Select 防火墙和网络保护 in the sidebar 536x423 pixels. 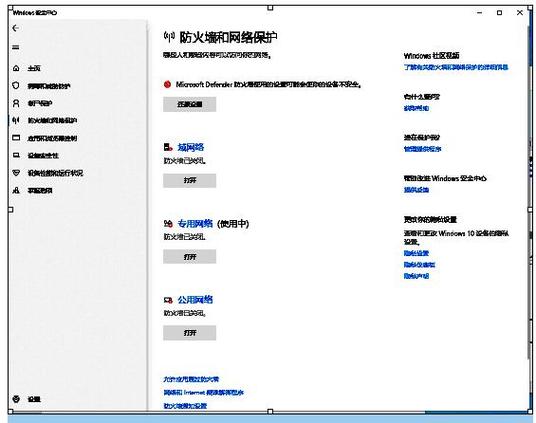(x=52, y=120)
